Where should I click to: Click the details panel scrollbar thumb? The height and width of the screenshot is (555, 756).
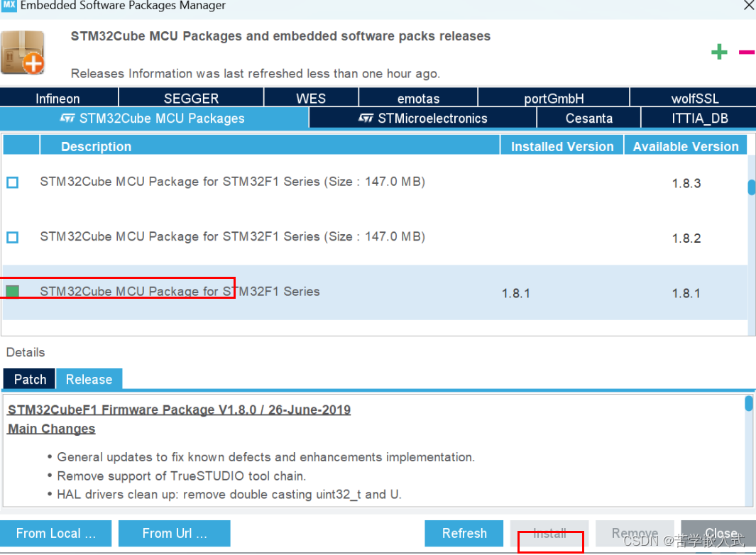(748, 403)
